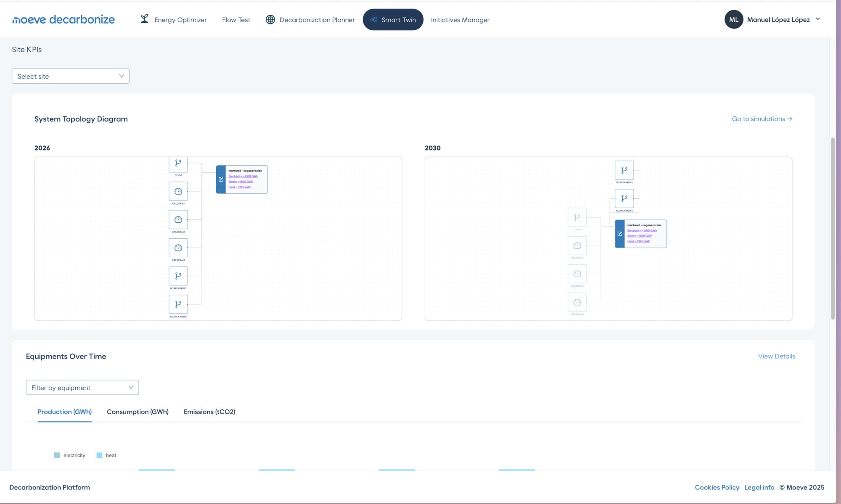Select CALDERA-1 gauge node in 2026 diagram
Image resolution: width=841 pixels, height=504 pixels.
(x=178, y=191)
